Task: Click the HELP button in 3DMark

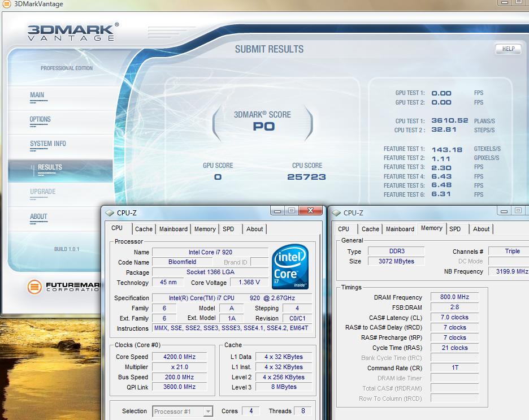Action: click(509, 49)
